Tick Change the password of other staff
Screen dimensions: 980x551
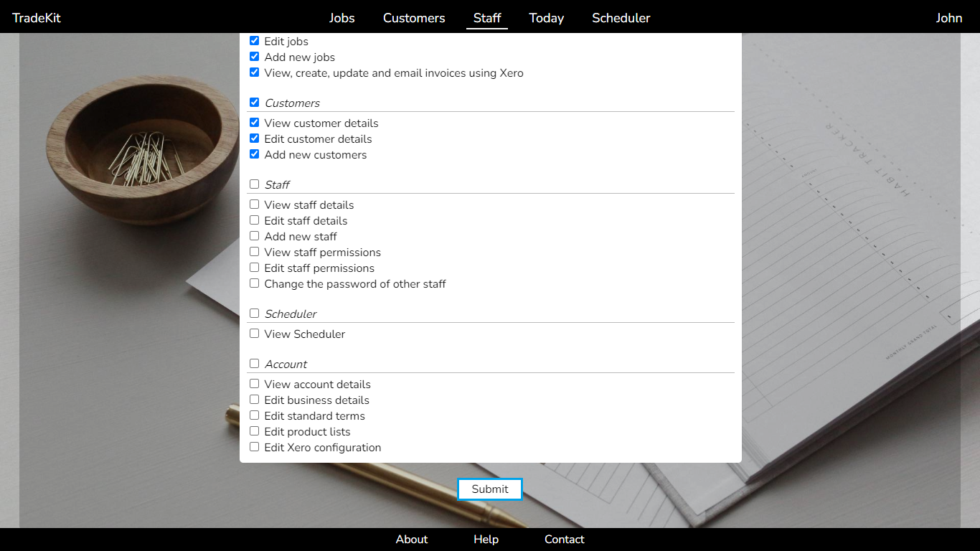click(x=254, y=283)
